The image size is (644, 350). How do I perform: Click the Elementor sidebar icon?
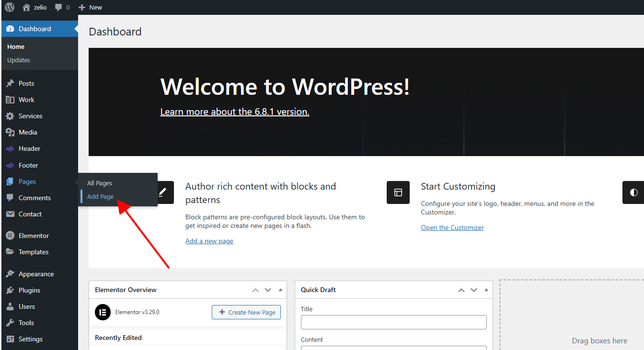(10, 236)
